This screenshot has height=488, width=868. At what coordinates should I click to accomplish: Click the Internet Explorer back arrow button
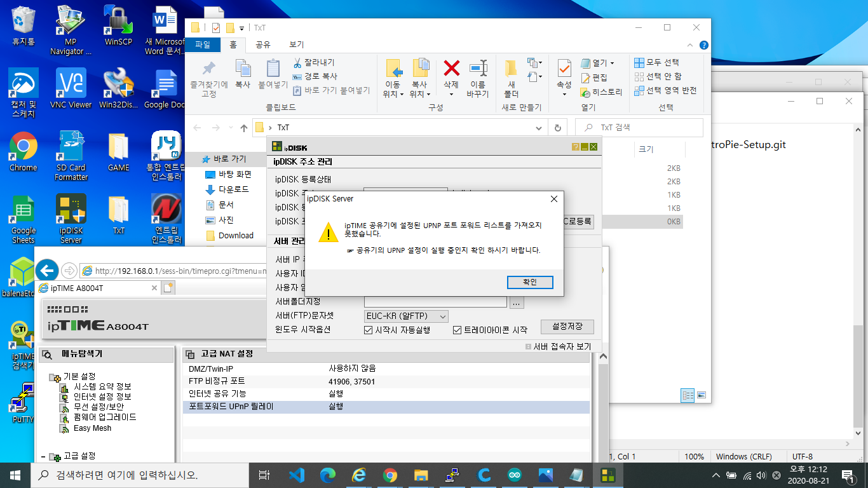48,270
